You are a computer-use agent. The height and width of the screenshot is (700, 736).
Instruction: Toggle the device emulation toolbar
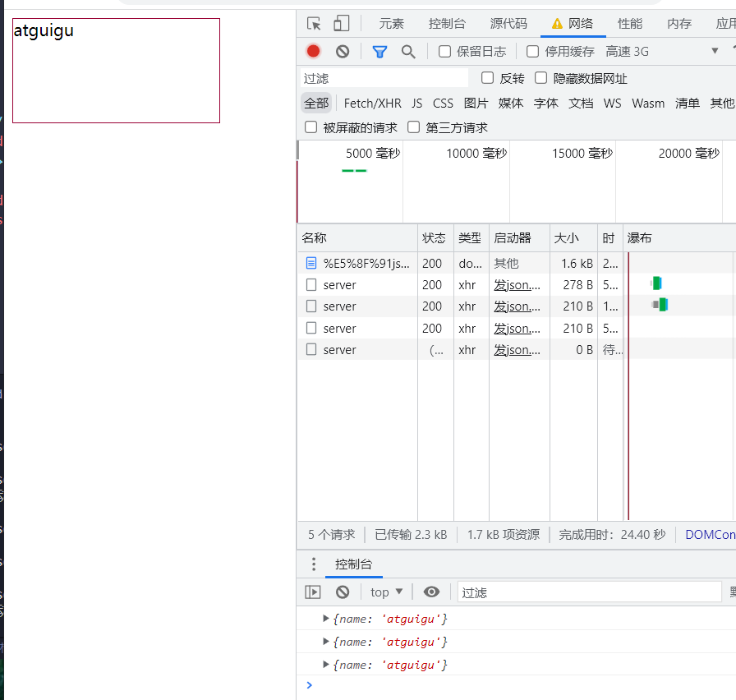tap(341, 23)
